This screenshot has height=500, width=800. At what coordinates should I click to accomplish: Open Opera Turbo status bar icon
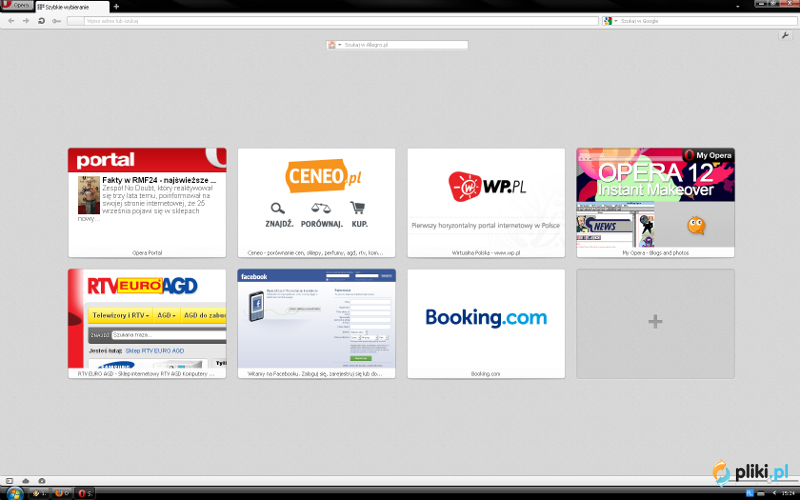(42, 481)
